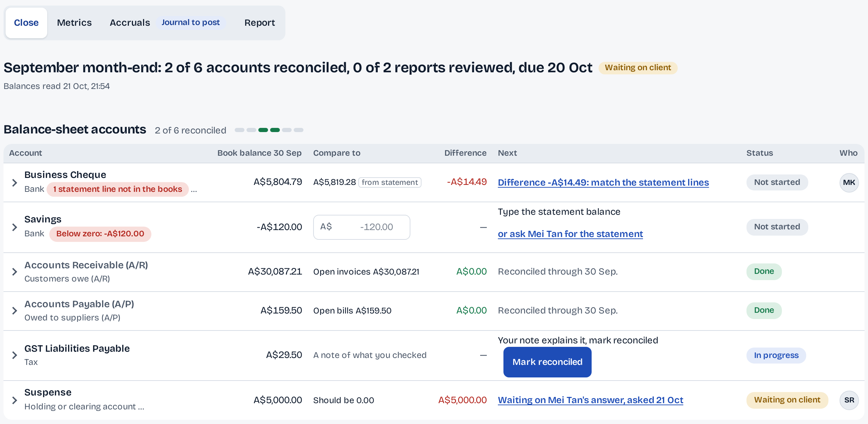Click the Business Cheque account name
This screenshot has width=868, height=424.
pyautogui.click(x=65, y=175)
